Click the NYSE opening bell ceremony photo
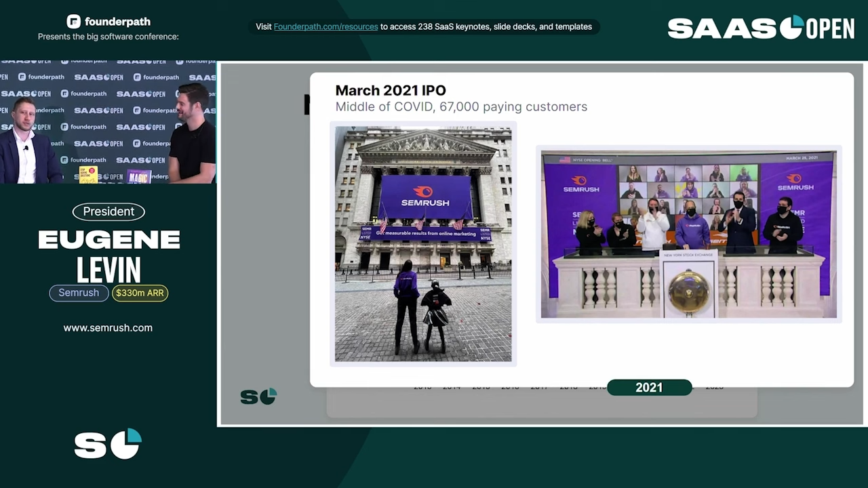 click(x=688, y=234)
